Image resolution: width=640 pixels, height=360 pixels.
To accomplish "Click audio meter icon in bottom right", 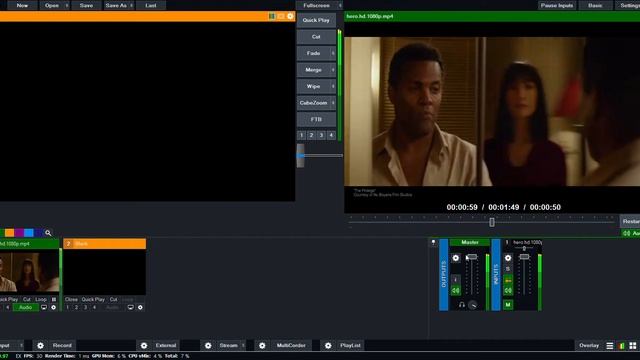I will coord(622,346).
